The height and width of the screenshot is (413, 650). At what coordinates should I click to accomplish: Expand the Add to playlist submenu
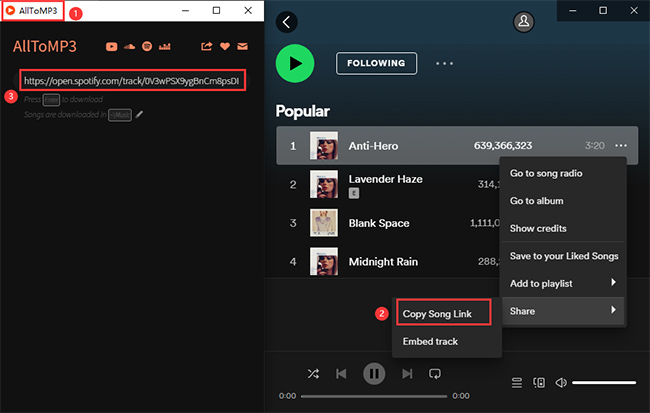[563, 283]
